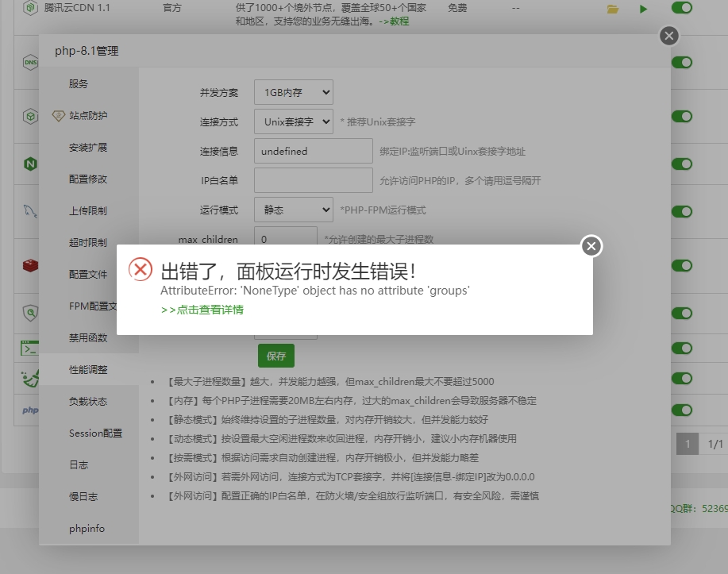Open the 站点防护 menu item

89,116
